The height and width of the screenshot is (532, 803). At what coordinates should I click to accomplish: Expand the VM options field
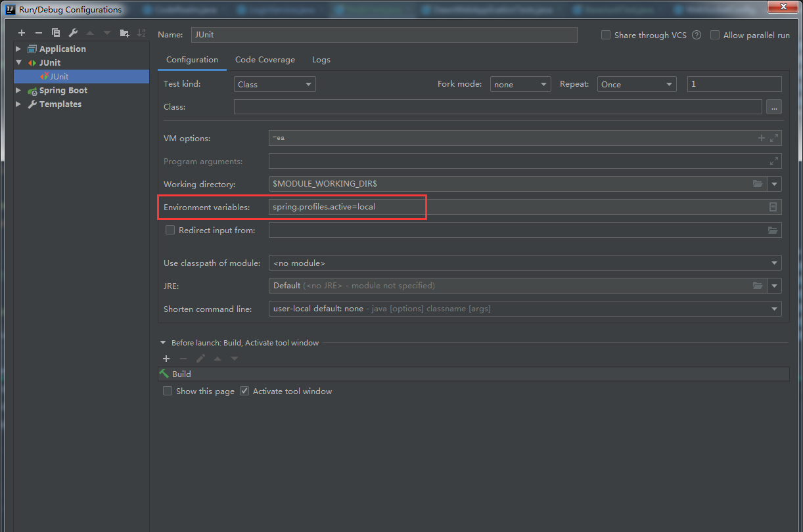[x=774, y=138]
